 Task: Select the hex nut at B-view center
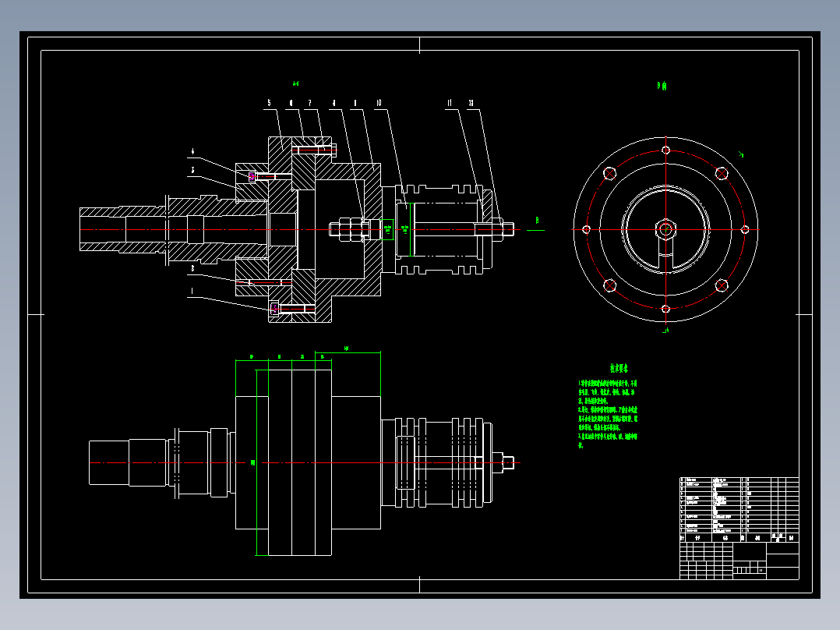[x=665, y=230]
